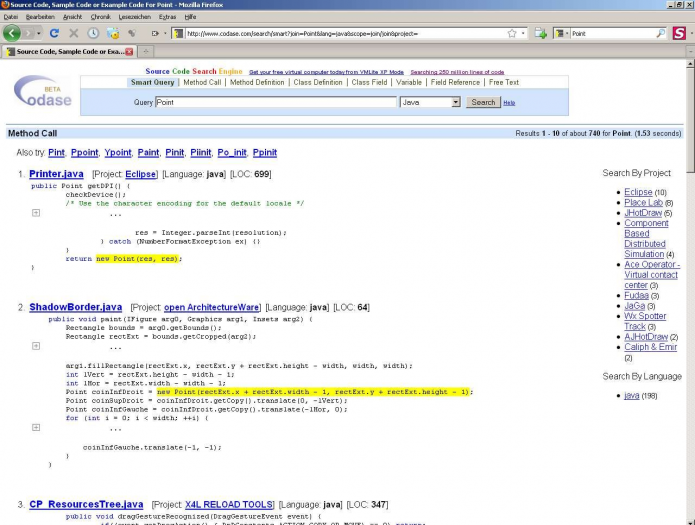Image resolution: width=695 pixels, height=525 pixels.
Task: Select the Smart Query tab
Action: pos(152,82)
